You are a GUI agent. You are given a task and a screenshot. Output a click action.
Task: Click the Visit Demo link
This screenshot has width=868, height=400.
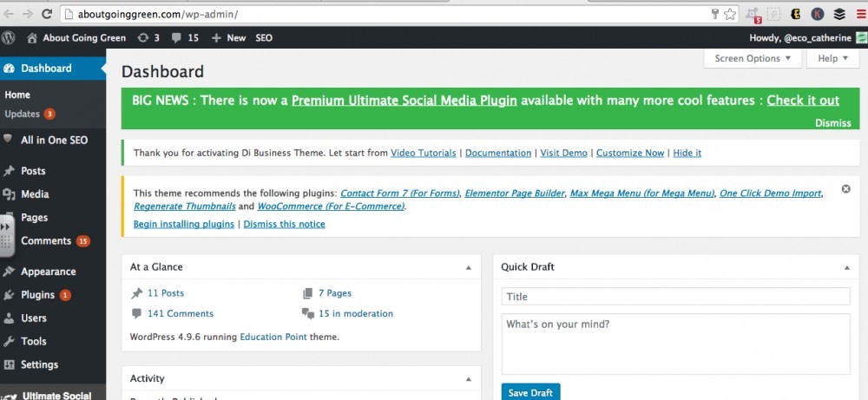pyautogui.click(x=563, y=153)
